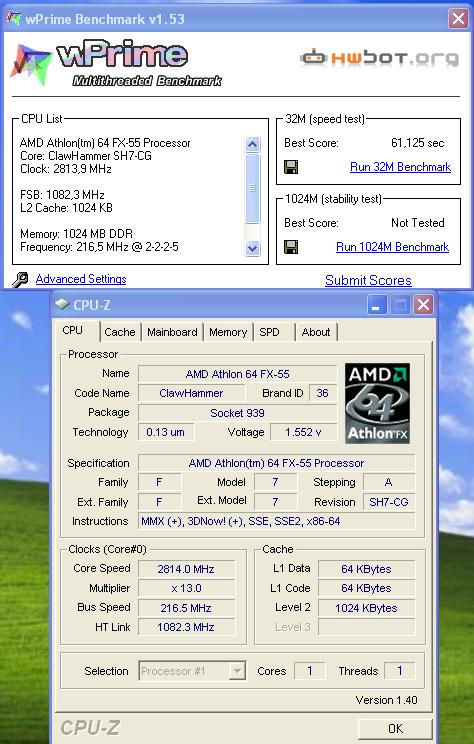Click the HT Link 1082.3 MHz value
This screenshot has height=744, width=474.
tap(186, 627)
